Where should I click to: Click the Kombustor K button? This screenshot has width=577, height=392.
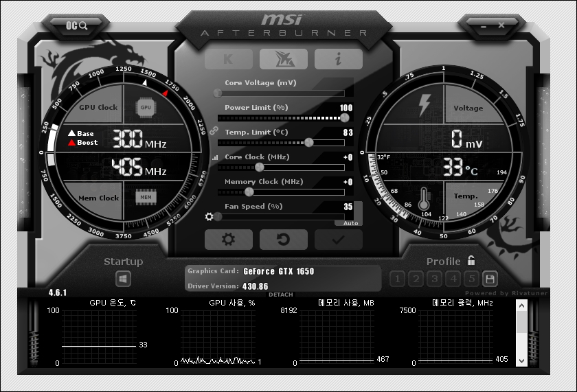point(229,59)
